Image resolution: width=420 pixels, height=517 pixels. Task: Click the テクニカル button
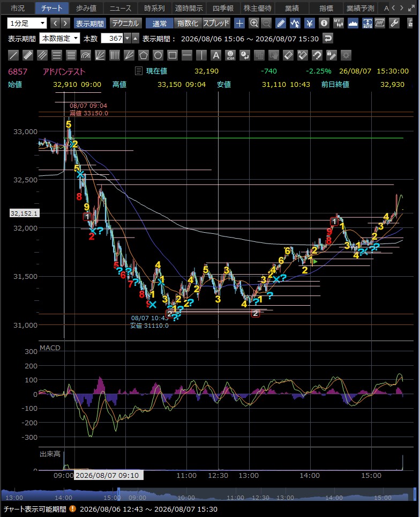125,24
